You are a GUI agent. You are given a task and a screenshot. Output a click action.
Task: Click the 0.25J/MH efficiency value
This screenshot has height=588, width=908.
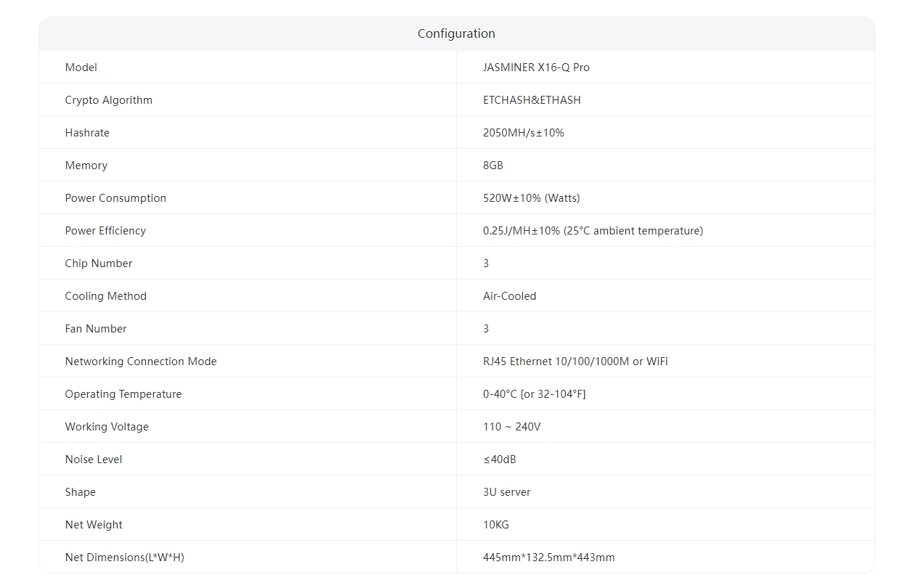pos(593,231)
